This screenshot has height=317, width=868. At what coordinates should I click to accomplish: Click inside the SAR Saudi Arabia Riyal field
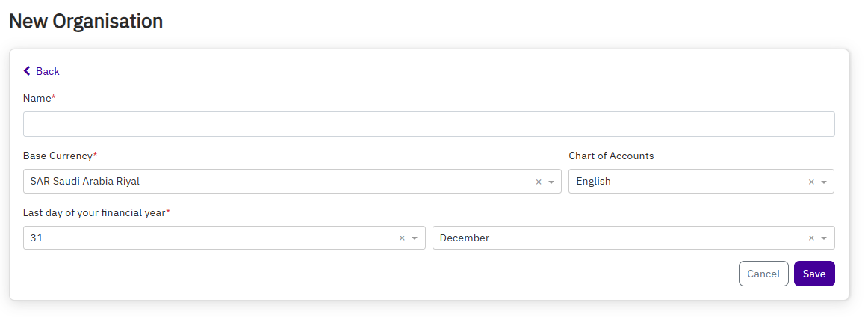(x=276, y=182)
